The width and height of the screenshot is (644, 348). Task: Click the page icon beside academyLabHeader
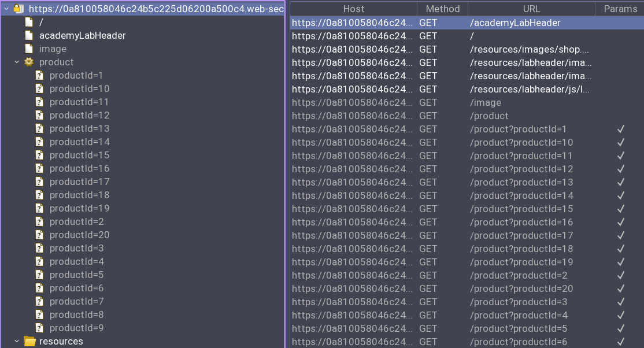pos(28,35)
